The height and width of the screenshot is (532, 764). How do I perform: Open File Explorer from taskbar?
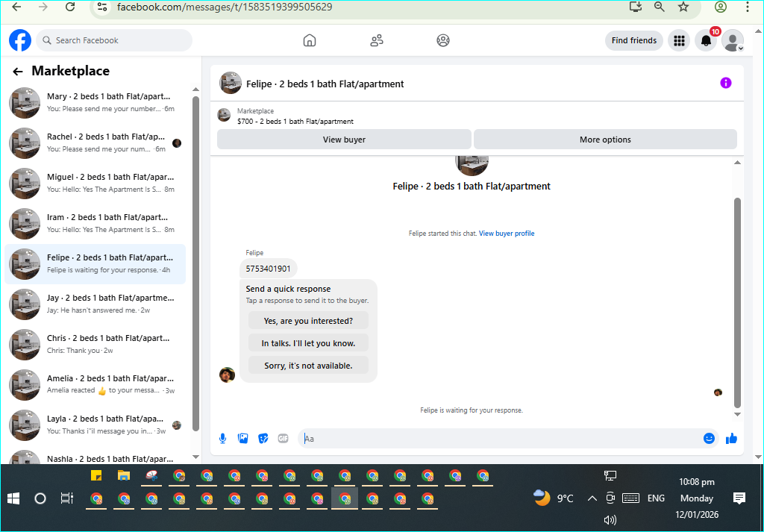124,475
